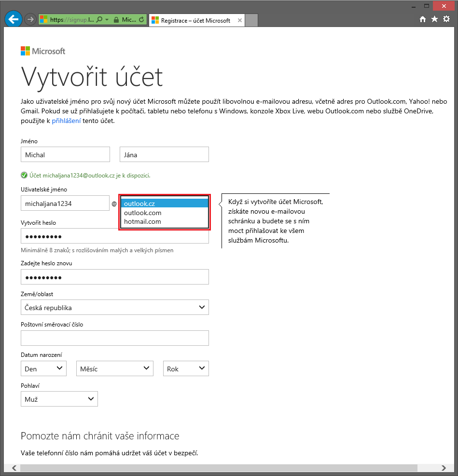Click the browser back navigation arrow
The image size is (458, 476).
13,19
